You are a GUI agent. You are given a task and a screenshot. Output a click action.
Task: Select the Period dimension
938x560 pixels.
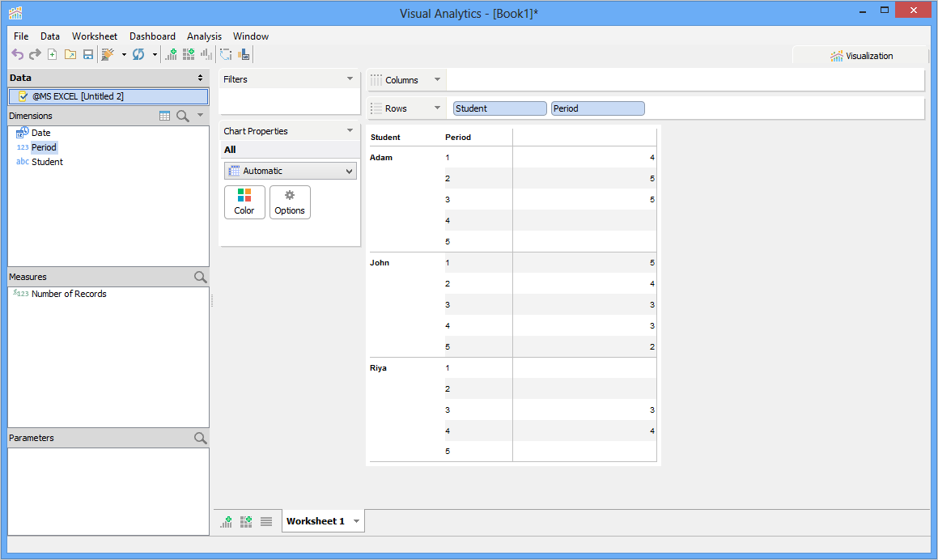[x=44, y=147]
